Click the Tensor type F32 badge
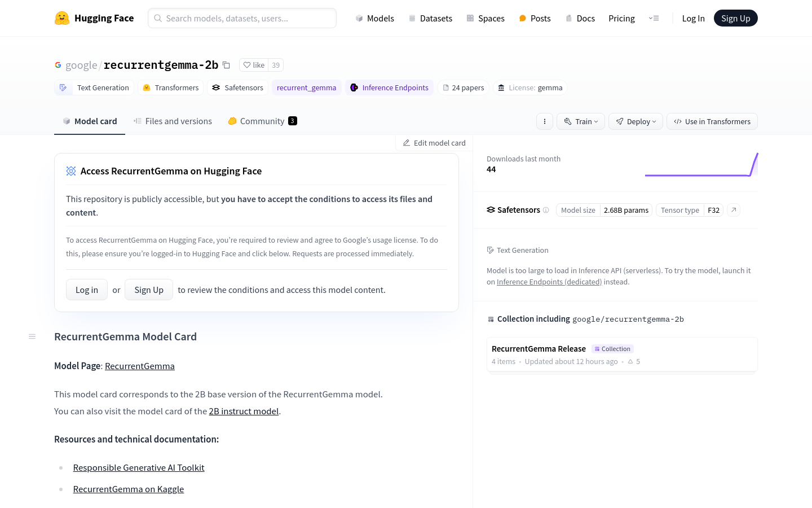This screenshot has width=812, height=508. [x=690, y=210]
